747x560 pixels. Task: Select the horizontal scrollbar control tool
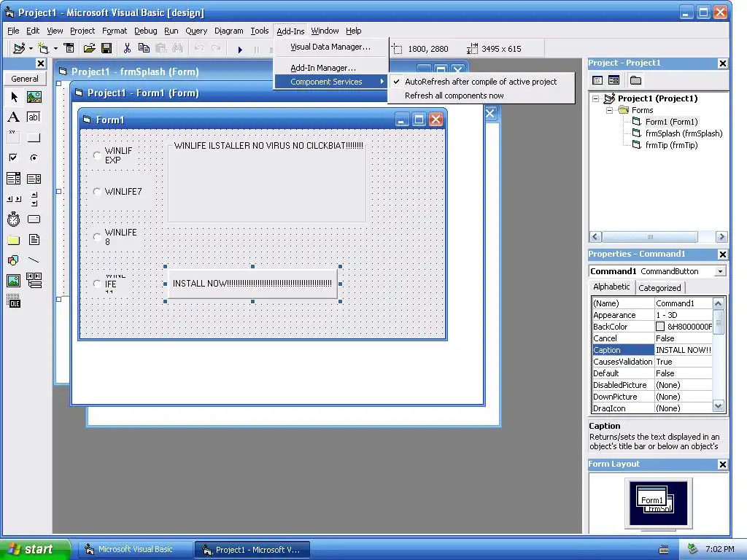(14, 199)
